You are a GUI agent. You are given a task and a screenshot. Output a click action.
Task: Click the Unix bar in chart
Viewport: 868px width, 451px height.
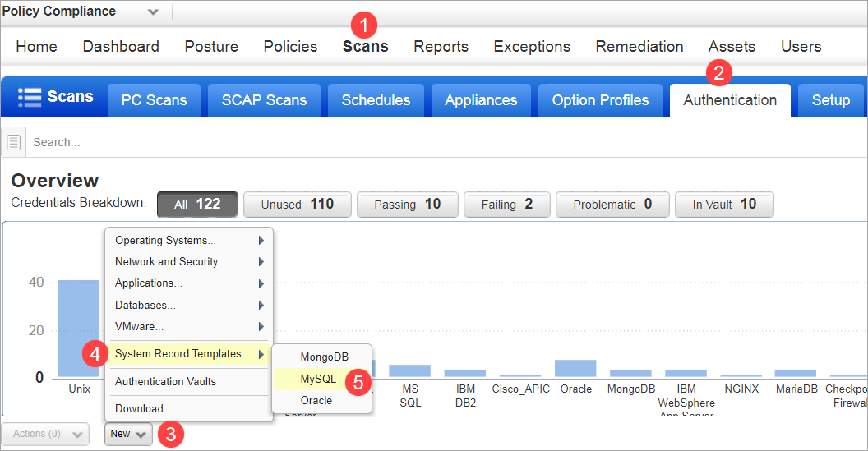click(79, 329)
